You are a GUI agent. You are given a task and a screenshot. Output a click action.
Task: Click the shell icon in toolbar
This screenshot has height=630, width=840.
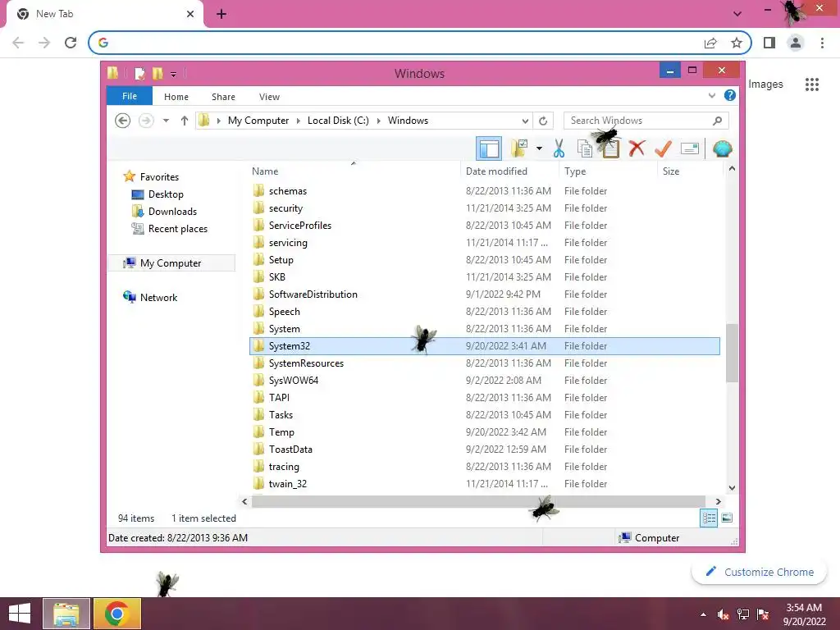tap(722, 148)
